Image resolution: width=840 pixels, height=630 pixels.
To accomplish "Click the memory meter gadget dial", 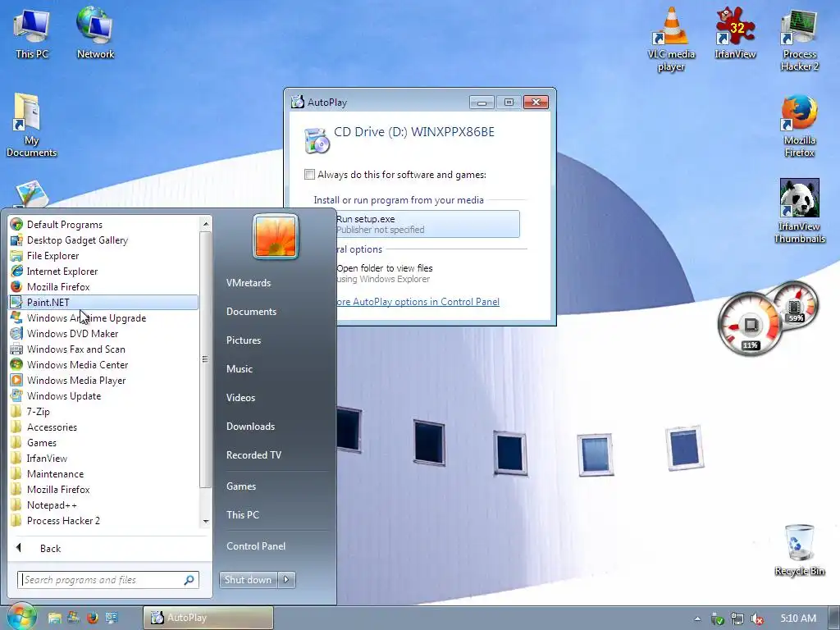I will (x=795, y=305).
